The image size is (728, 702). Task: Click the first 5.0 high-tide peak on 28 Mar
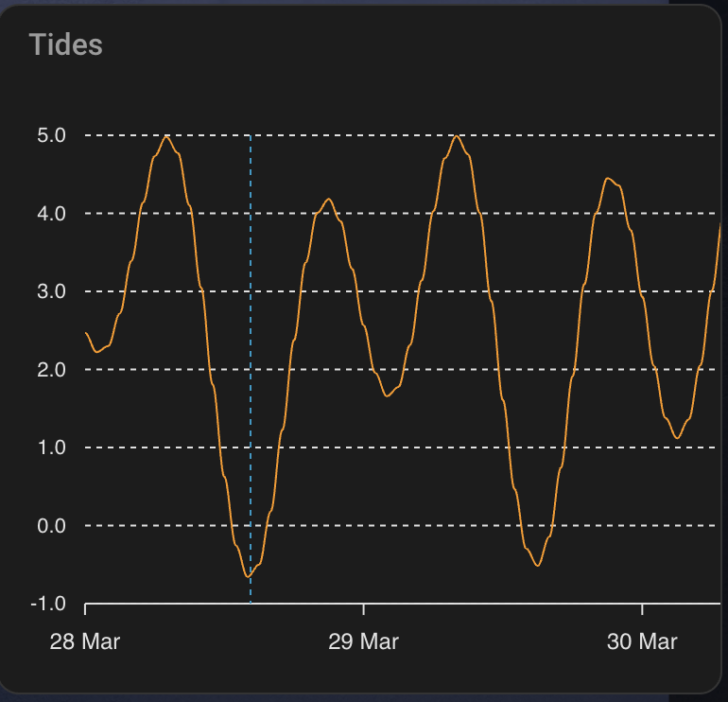tap(166, 136)
